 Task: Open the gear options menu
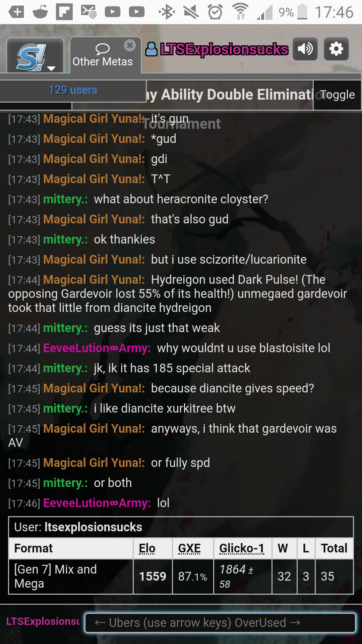coord(336,49)
